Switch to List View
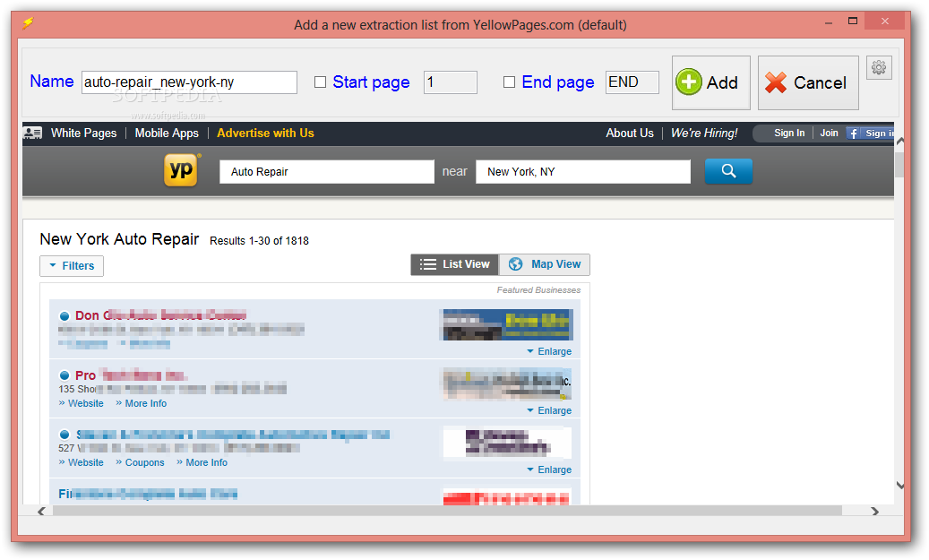The width and height of the screenshot is (929, 560). click(x=455, y=264)
